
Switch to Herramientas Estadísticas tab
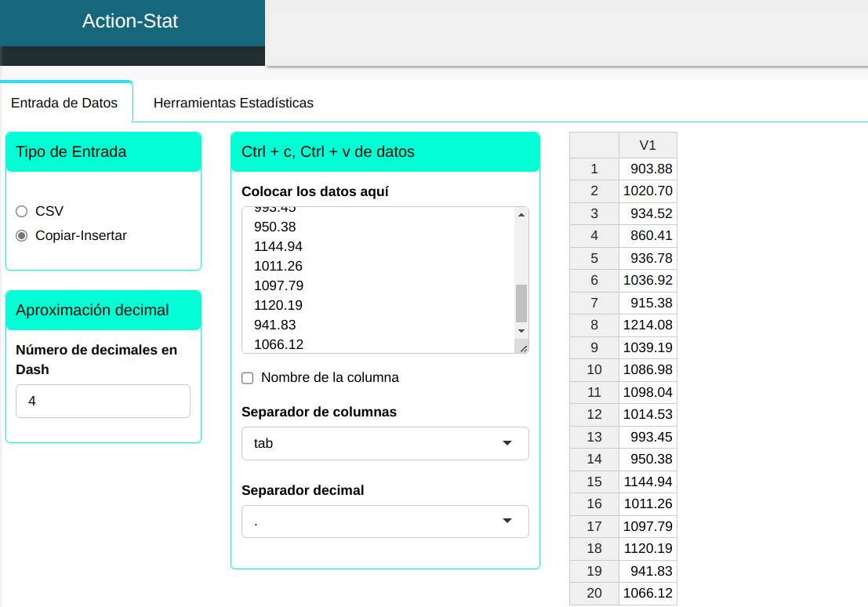pyautogui.click(x=233, y=103)
